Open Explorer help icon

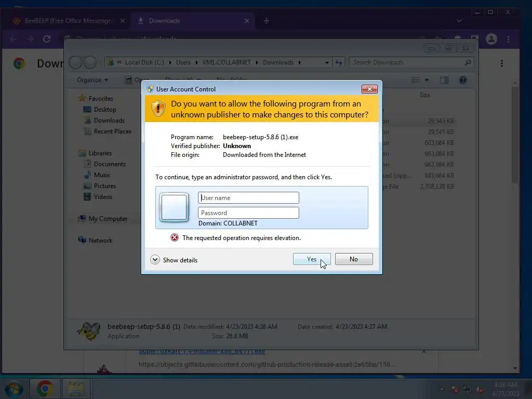[463, 80]
